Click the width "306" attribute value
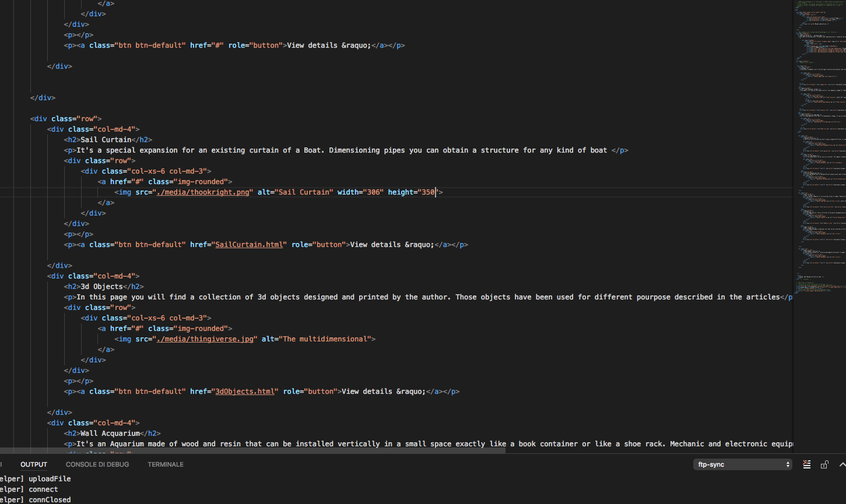The image size is (846, 504). click(373, 192)
